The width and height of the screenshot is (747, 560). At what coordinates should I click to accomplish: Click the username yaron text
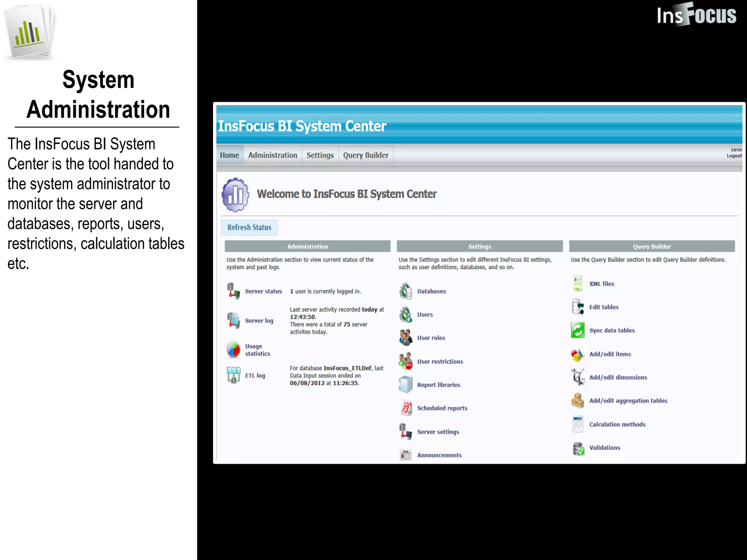(736, 149)
